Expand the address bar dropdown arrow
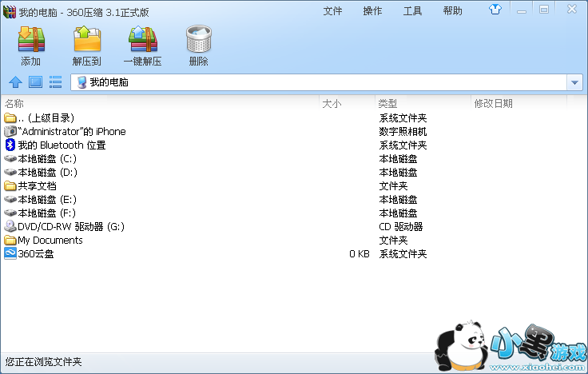 point(574,82)
